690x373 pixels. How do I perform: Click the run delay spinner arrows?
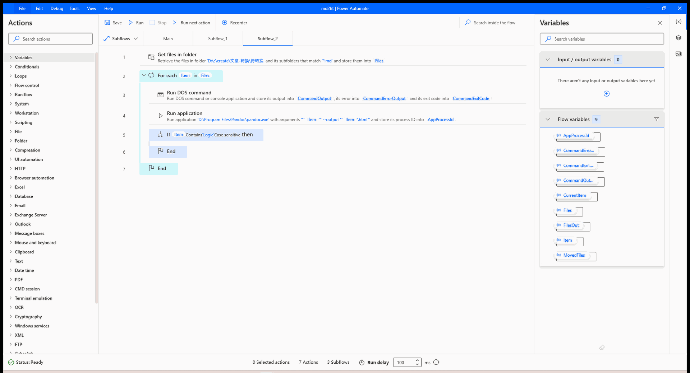coord(418,362)
